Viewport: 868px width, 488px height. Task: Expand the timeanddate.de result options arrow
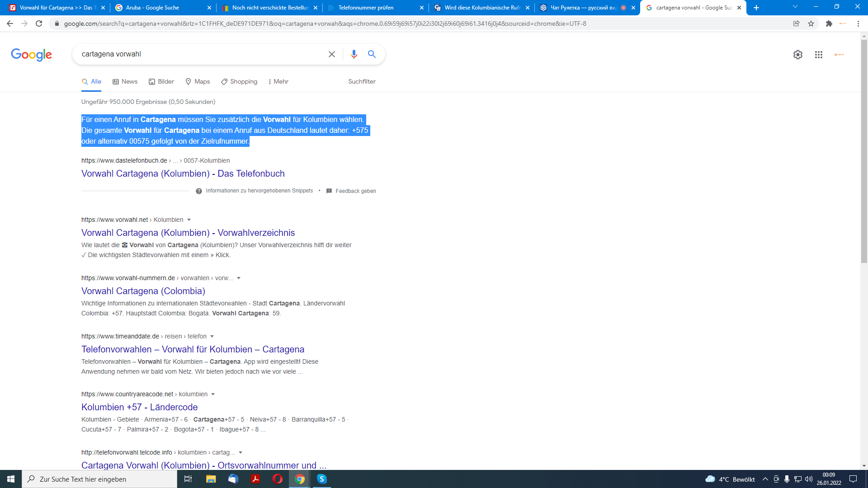point(212,337)
